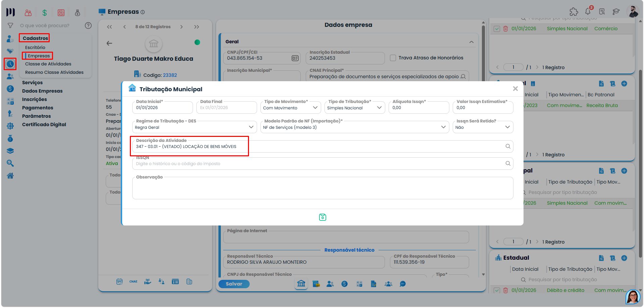Open the puzzle-piece extensions icon
Image resolution: width=644 pixels, height=308 pixels.
tap(574, 12)
